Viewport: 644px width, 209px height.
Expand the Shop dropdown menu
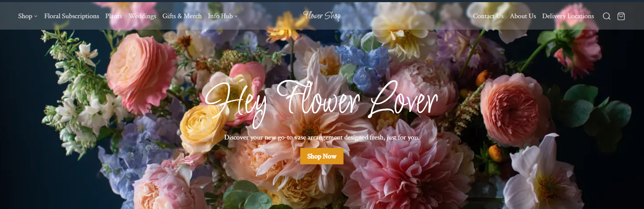pyautogui.click(x=28, y=16)
